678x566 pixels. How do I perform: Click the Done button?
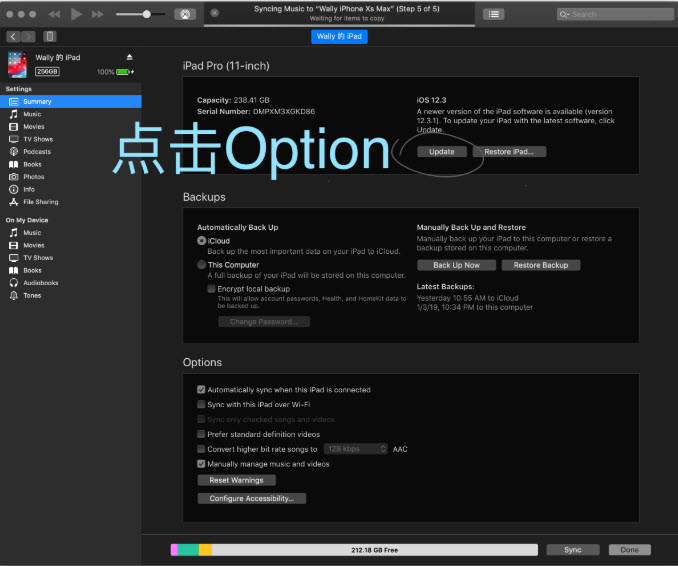coord(629,550)
